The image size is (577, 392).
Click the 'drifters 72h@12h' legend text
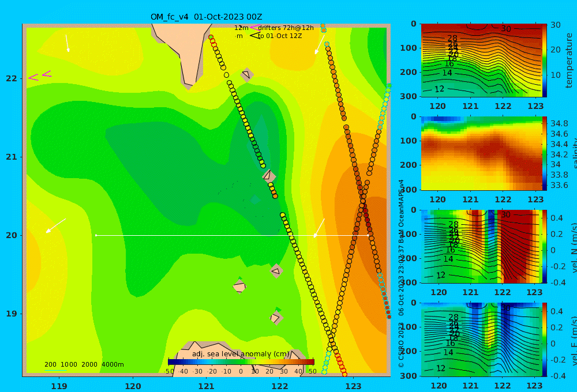coord(286,28)
